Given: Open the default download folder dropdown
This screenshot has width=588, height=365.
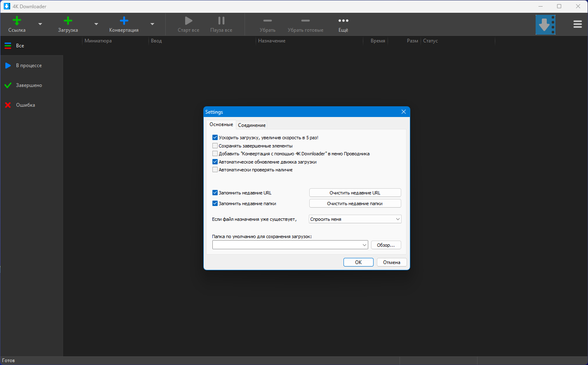Looking at the screenshot, I should click(364, 245).
